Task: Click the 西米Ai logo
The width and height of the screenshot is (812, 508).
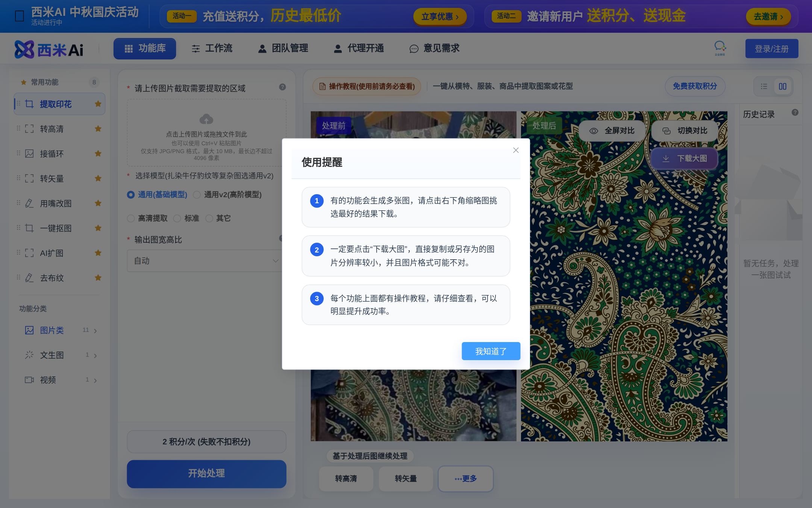Action: pos(49,49)
